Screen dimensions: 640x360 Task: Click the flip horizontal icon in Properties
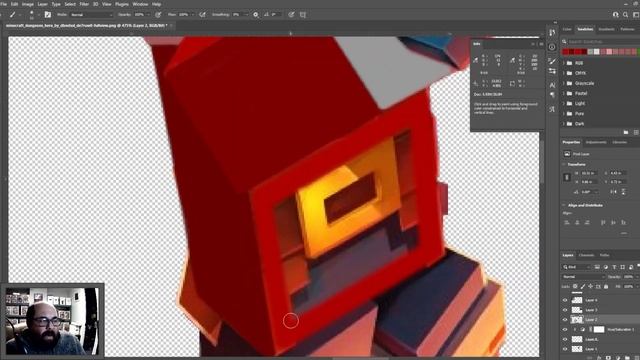[x=613, y=191]
